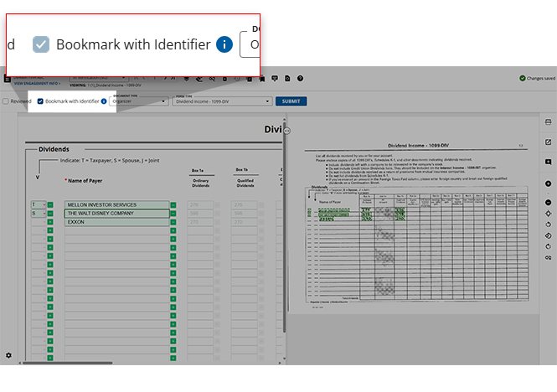Open the S indicator dropdown in Disney row
The image size is (557, 392).
coord(39,214)
